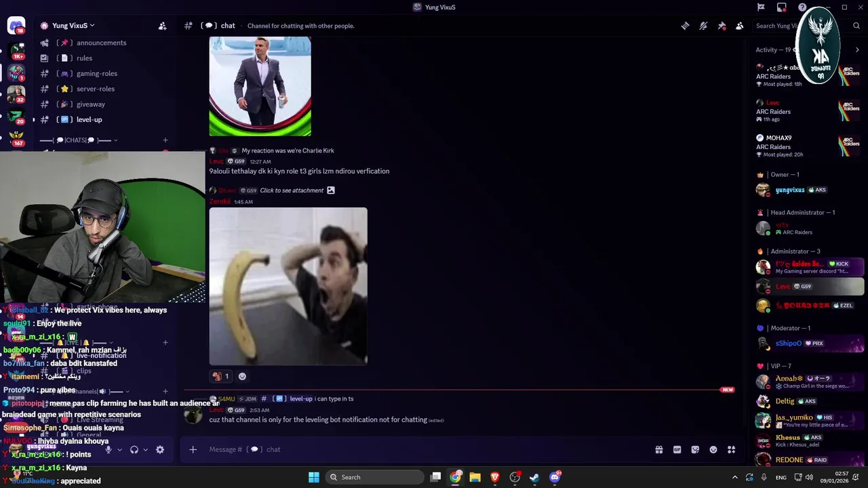
Task: Open Discord direct messages home icon
Action: coord(16,26)
